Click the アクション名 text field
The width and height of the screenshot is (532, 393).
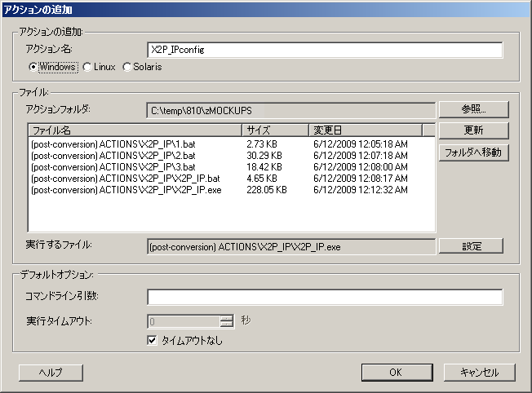coord(324,50)
